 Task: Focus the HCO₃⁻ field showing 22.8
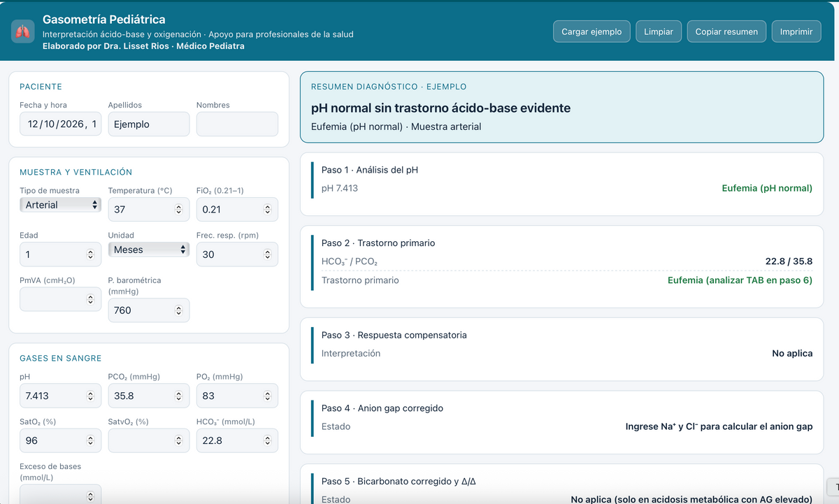(237, 440)
